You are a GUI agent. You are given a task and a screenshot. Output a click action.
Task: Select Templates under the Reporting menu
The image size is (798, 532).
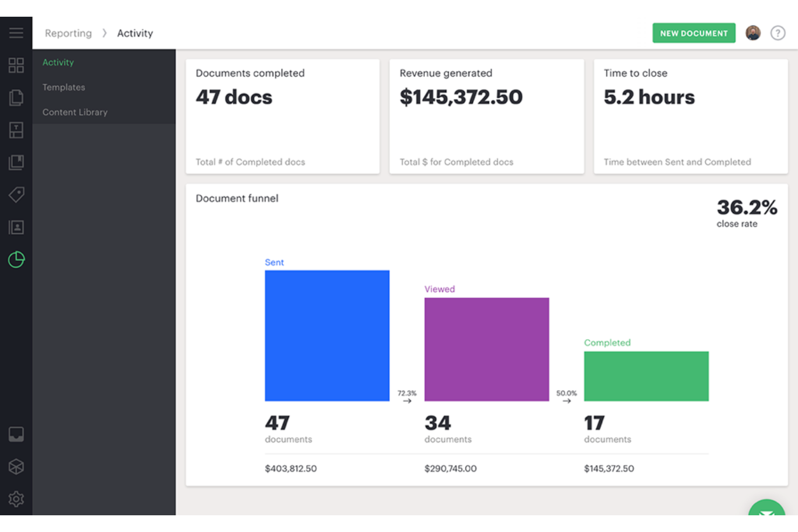point(64,87)
